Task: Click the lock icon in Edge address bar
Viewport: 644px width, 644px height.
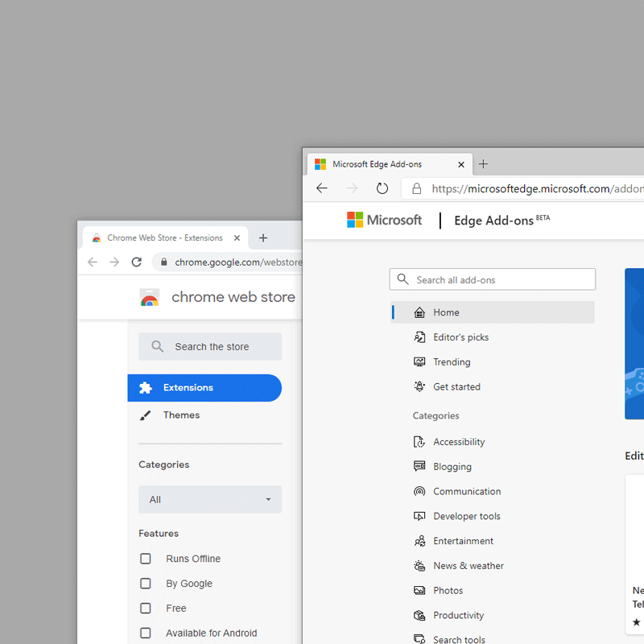Action: (x=416, y=188)
